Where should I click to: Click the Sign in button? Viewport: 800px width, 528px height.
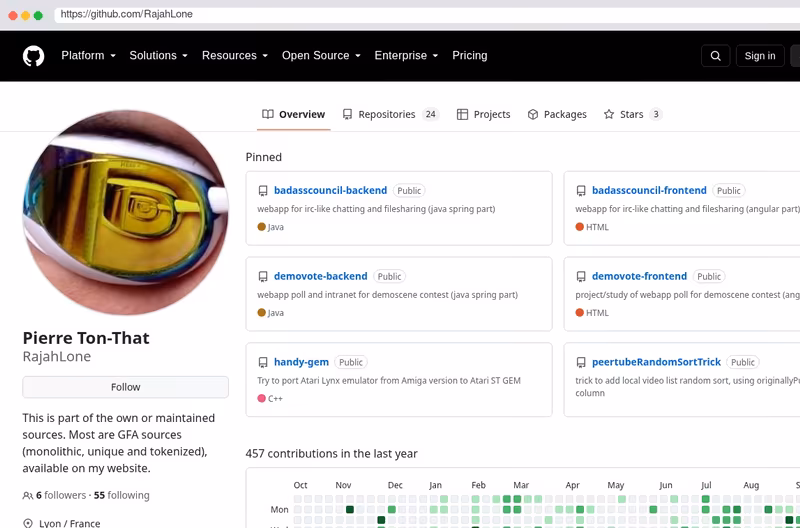pos(760,56)
